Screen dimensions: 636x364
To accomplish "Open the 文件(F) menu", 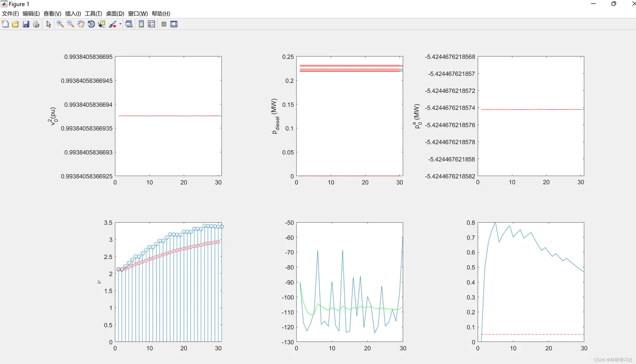I will [x=10, y=14].
